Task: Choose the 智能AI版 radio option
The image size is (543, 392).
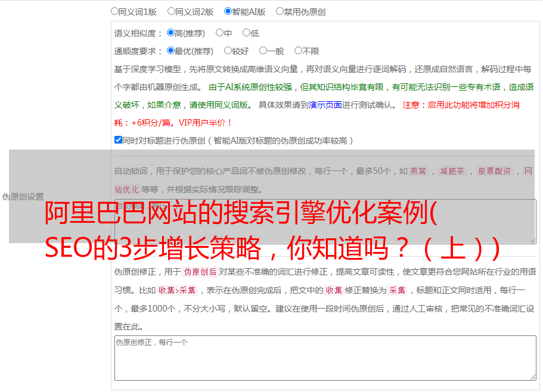Action: (228, 11)
